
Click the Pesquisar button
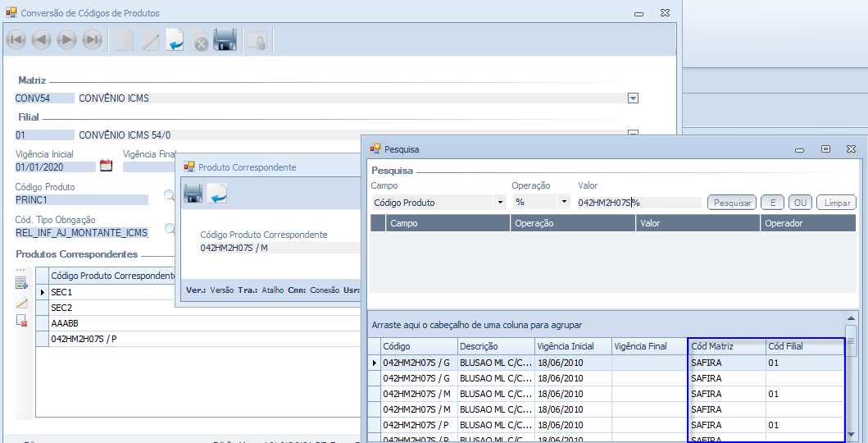pos(732,203)
